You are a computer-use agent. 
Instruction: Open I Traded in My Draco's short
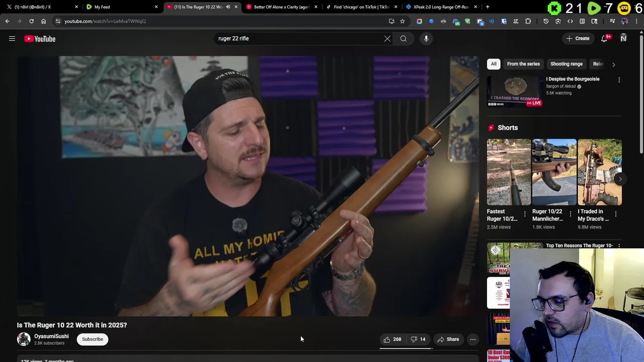(x=600, y=172)
